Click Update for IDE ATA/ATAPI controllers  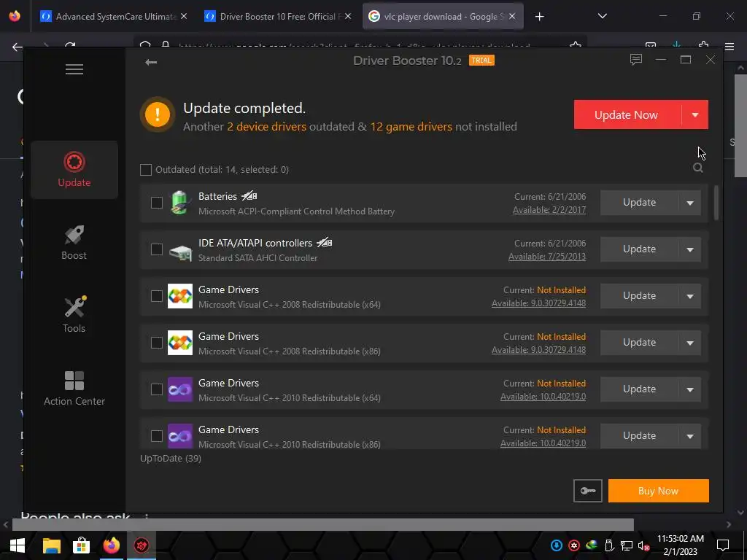pos(639,249)
